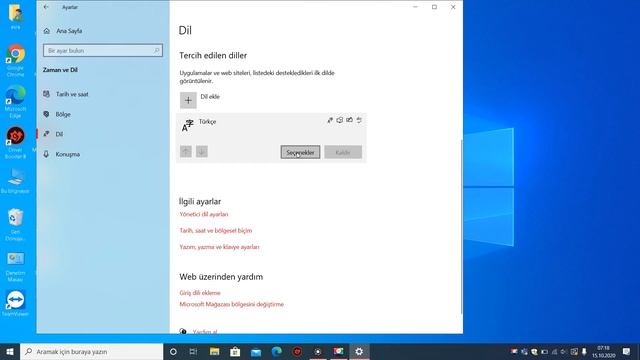The image size is (640, 360).
Task: Open File Explorer from the taskbar
Action: click(214, 351)
